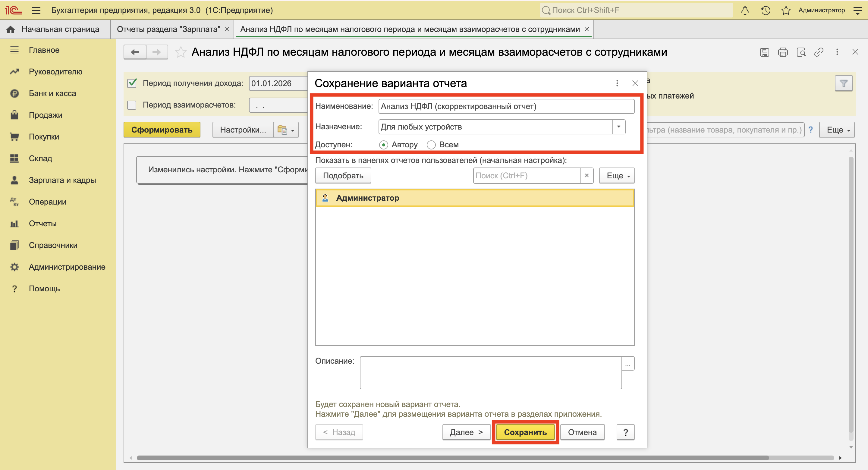Expand report variants dropdown next to Настройки
This screenshot has height=470, width=868.
[x=286, y=130]
